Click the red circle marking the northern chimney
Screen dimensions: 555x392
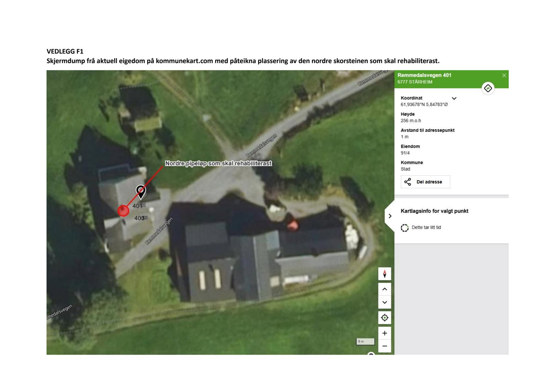123,210
